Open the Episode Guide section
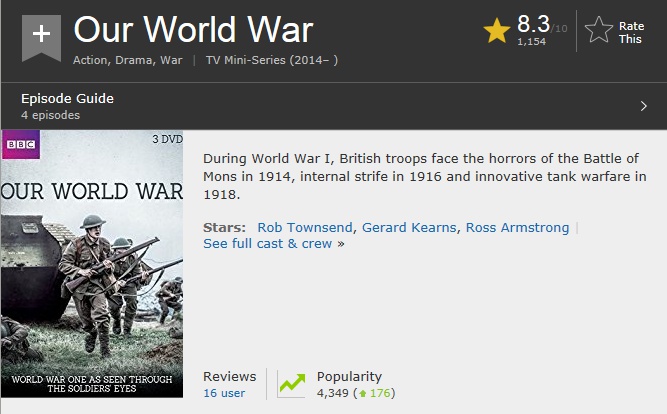Viewport: 667px width, 414px height. tap(67, 98)
